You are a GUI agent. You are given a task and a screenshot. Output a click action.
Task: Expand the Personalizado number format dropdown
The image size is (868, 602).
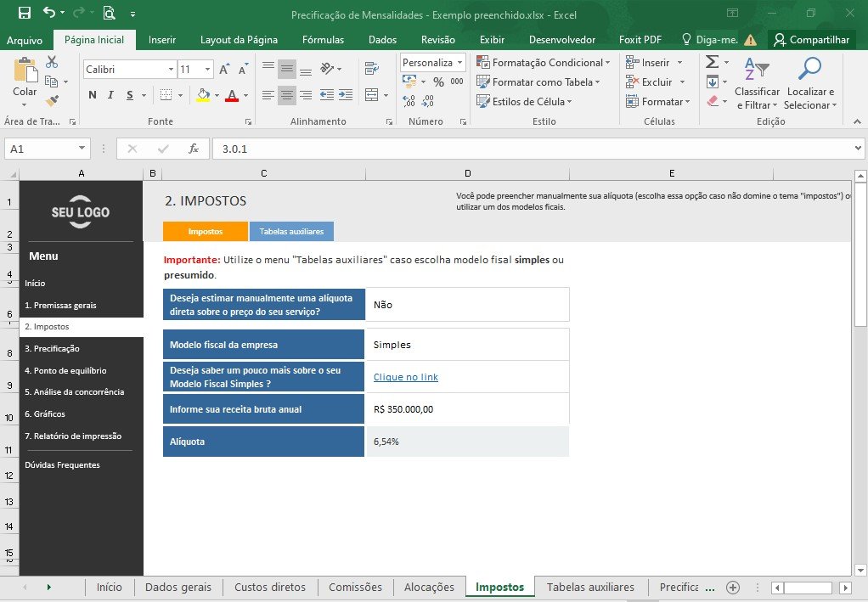tap(459, 63)
